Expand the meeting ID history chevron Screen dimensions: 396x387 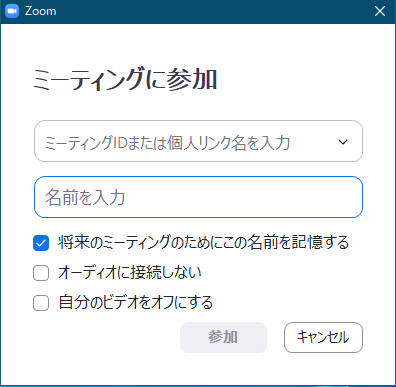point(343,142)
